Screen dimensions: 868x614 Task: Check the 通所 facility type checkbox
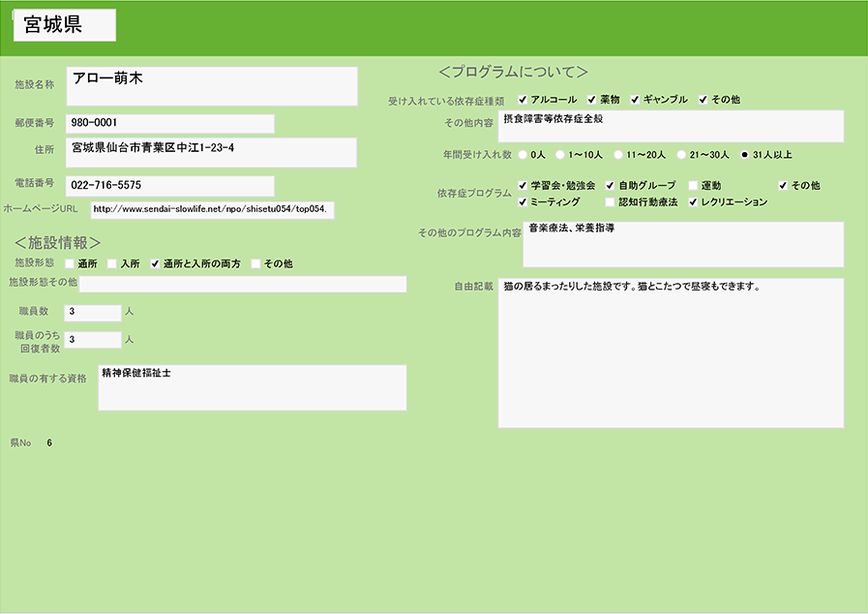pos(70,263)
